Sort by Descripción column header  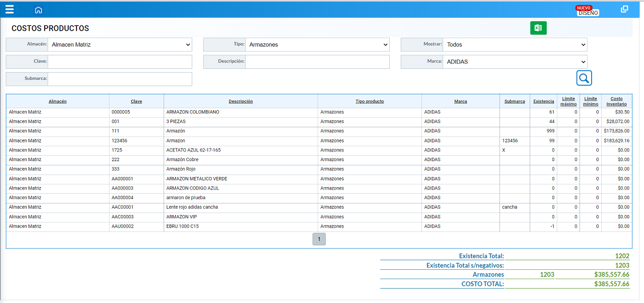click(241, 101)
